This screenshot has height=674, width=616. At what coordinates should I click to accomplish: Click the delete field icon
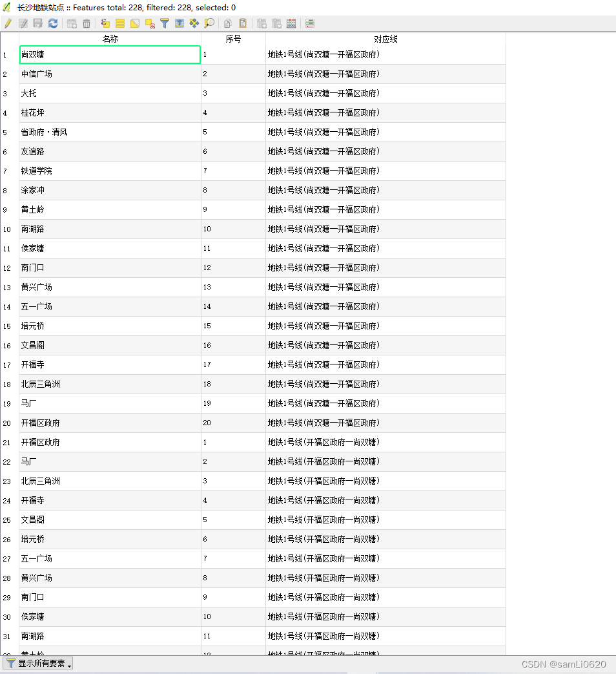coord(276,24)
